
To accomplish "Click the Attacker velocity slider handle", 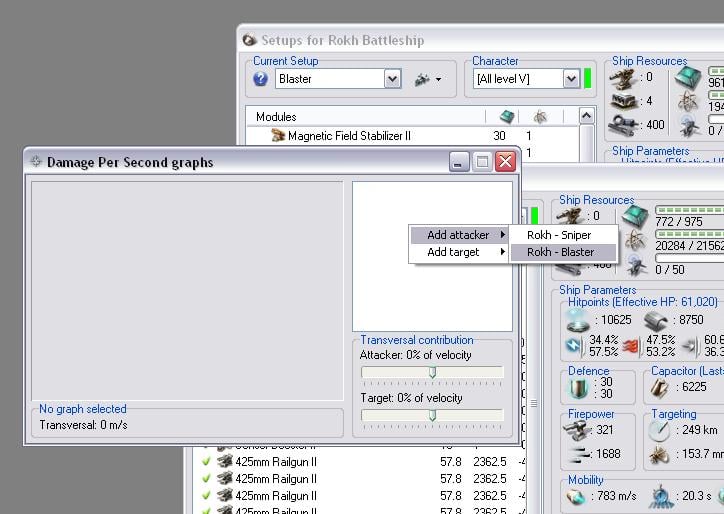I will click(432, 372).
